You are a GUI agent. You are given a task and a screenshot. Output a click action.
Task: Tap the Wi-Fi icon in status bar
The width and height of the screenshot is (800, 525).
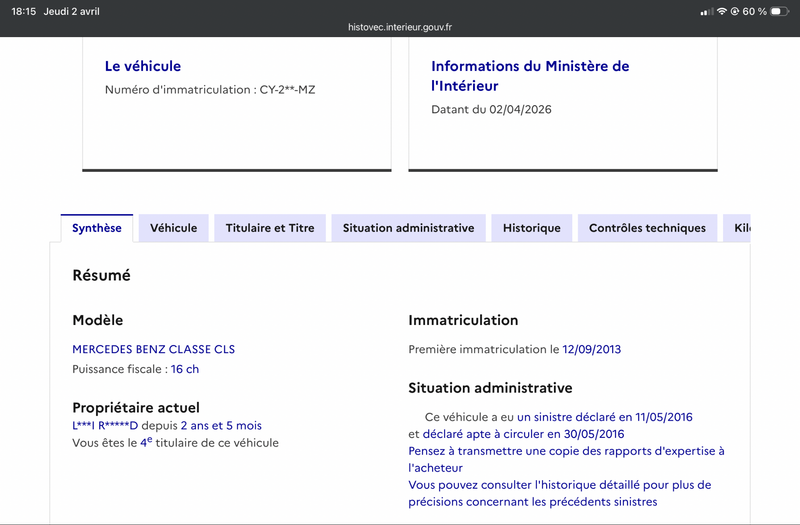click(720, 11)
